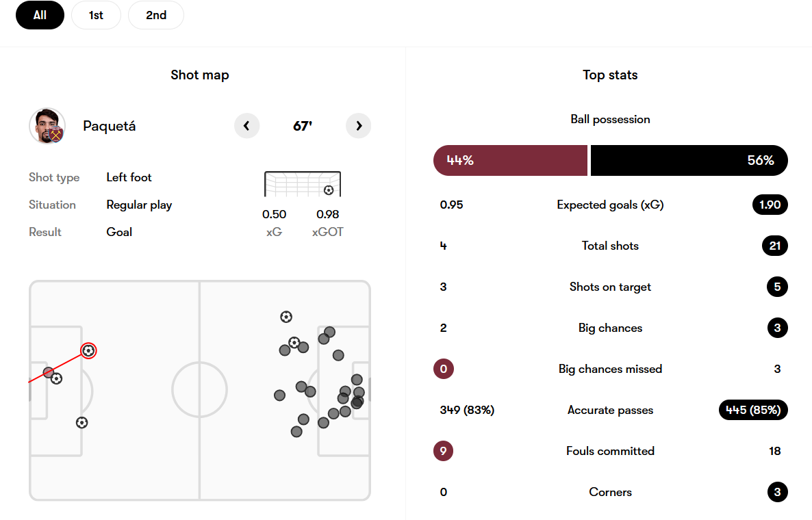Click the Top stats heading
The image size is (812, 520).
click(610, 75)
